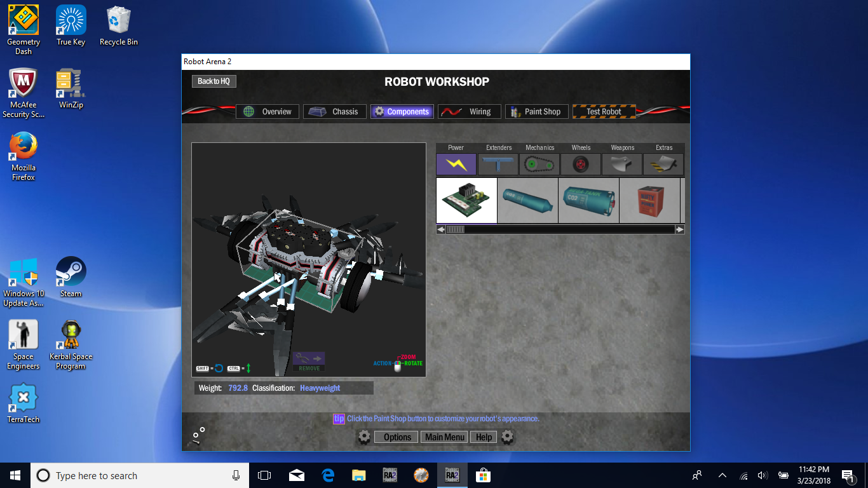Screen dimensions: 868x488
Task: Select the Extenders category icon
Action: [498, 165]
